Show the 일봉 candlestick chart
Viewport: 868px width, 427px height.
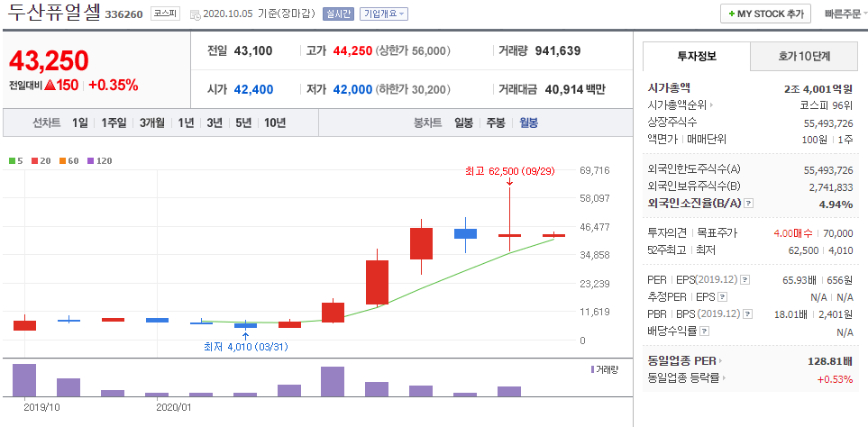point(464,123)
